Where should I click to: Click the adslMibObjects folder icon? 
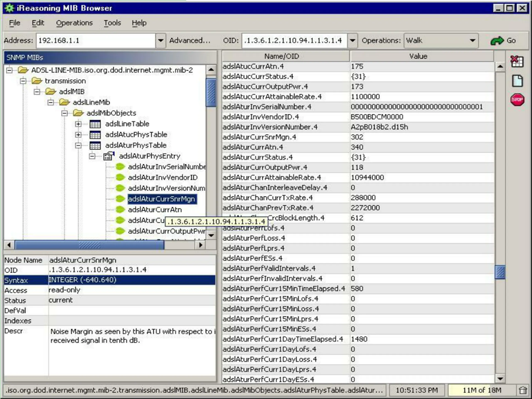(78, 113)
